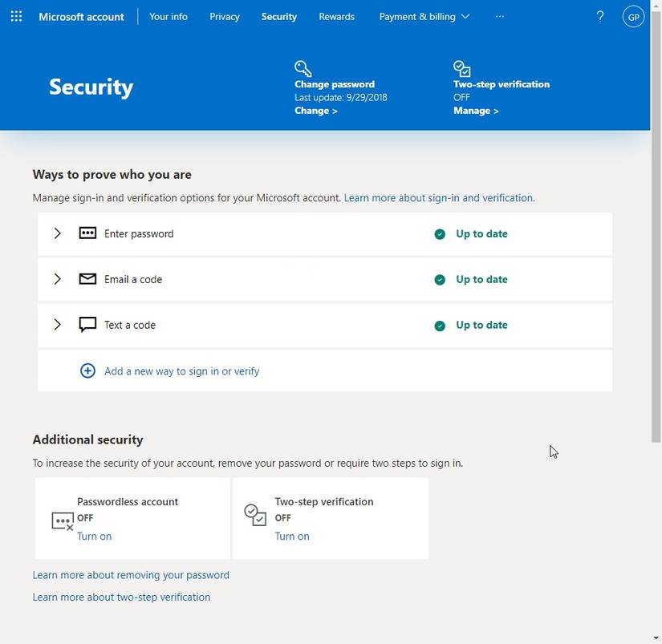Turn on Two-step verification in Additional security
Screen dimensions: 662x644
[x=292, y=537]
